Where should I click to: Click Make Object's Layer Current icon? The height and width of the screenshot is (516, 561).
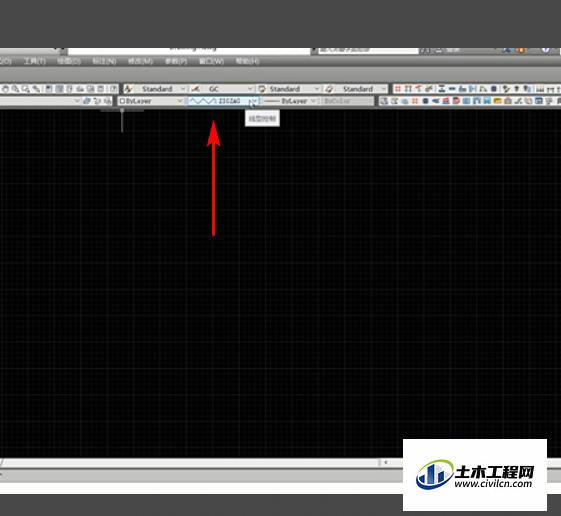coord(87,101)
